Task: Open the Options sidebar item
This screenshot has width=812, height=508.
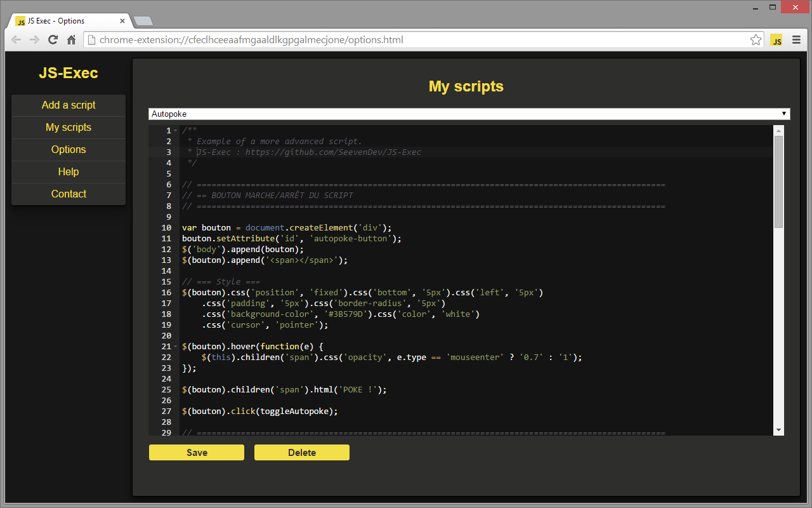Action: pyautogui.click(x=69, y=150)
